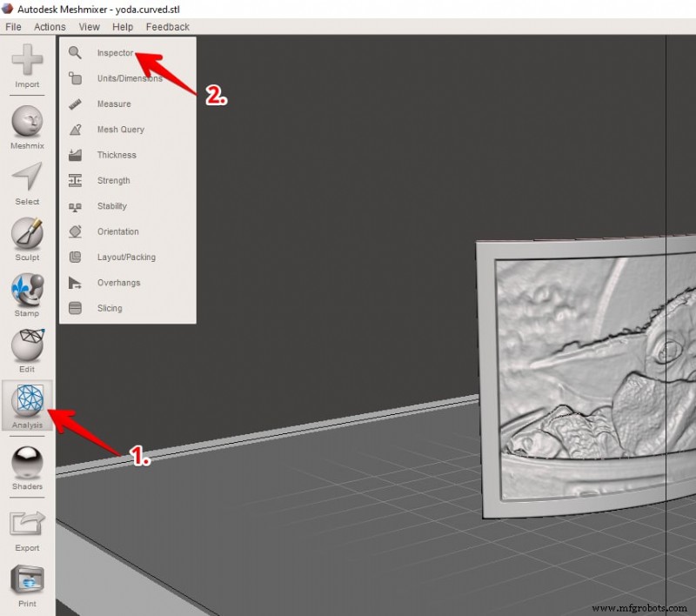Viewport: 696px width, 616px height.
Task: Choose the Slicing entry
Action: tap(110, 308)
